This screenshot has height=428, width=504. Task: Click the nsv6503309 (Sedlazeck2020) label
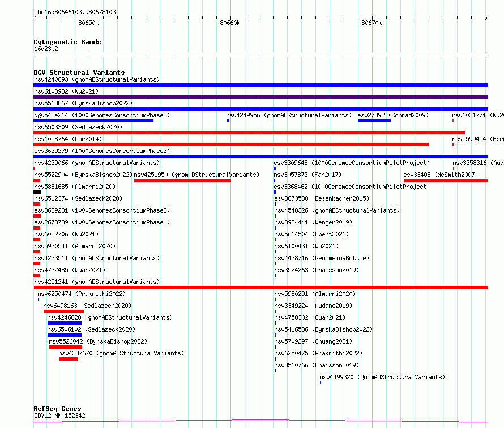(x=78, y=127)
